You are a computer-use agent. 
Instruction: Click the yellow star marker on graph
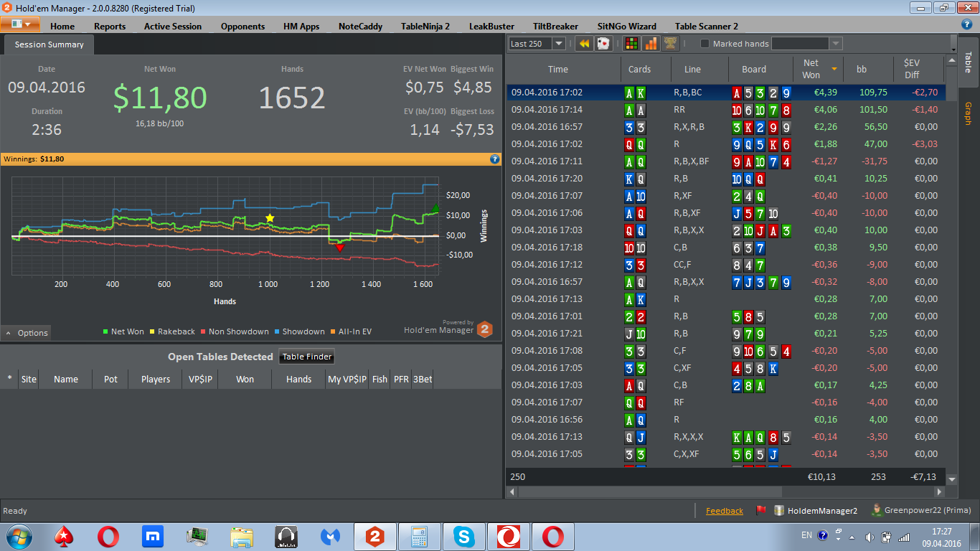[x=270, y=218]
